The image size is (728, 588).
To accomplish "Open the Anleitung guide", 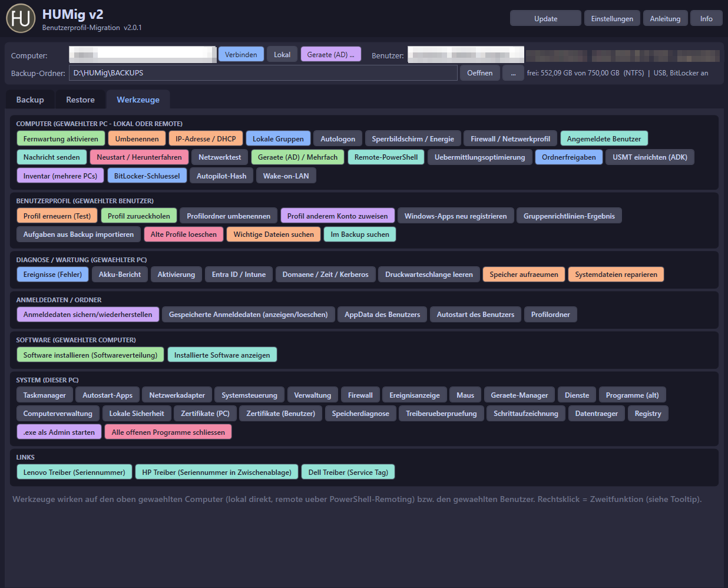I will [x=665, y=19].
